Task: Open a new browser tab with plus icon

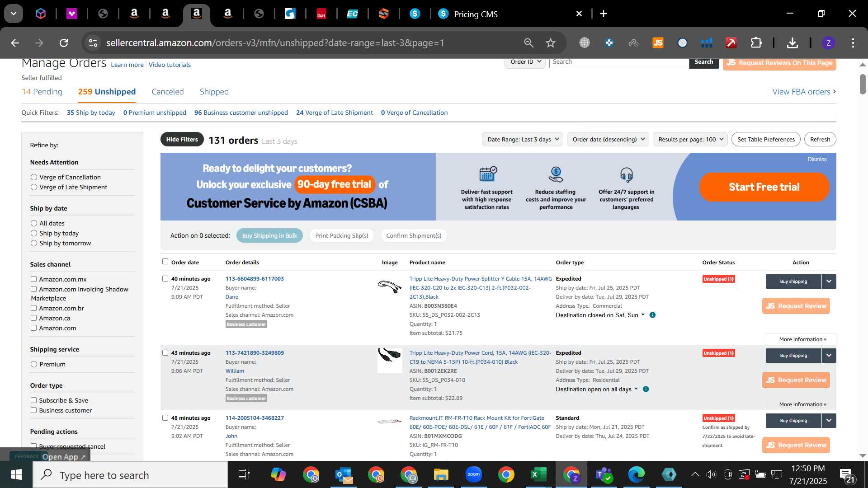Action: 604,14
